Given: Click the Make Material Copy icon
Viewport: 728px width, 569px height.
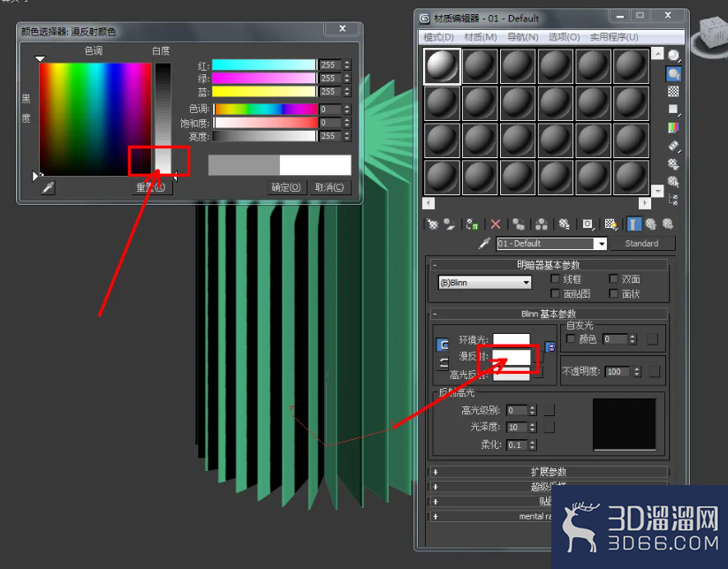Looking at the screenshot, I should point(518,224).
